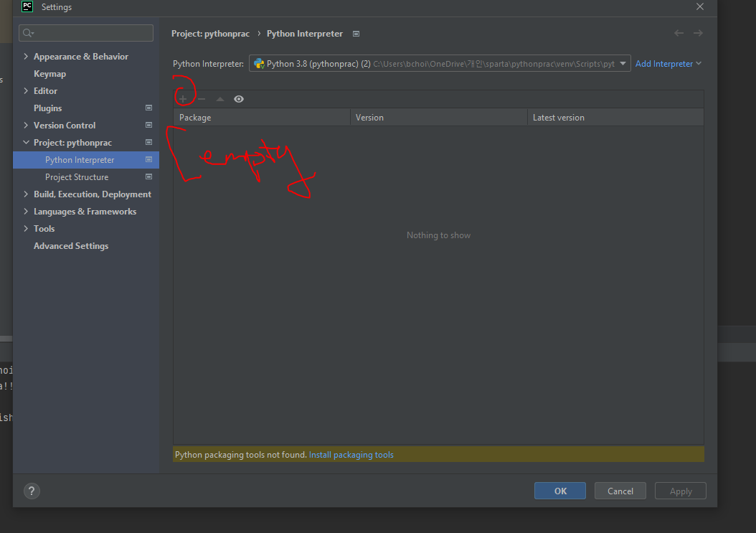Open the Project Structure page

77,177
